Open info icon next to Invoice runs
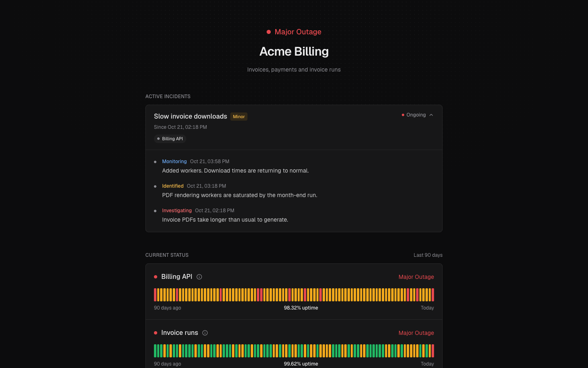Viewport: 588px width, 368px height. [x=205, y=333]
